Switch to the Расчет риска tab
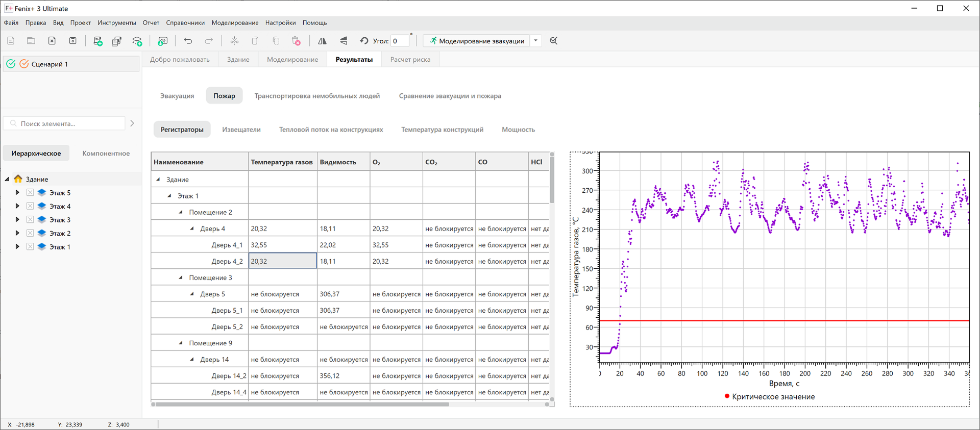The width and height of the screenshot is (980, 430). pos(410,59)
